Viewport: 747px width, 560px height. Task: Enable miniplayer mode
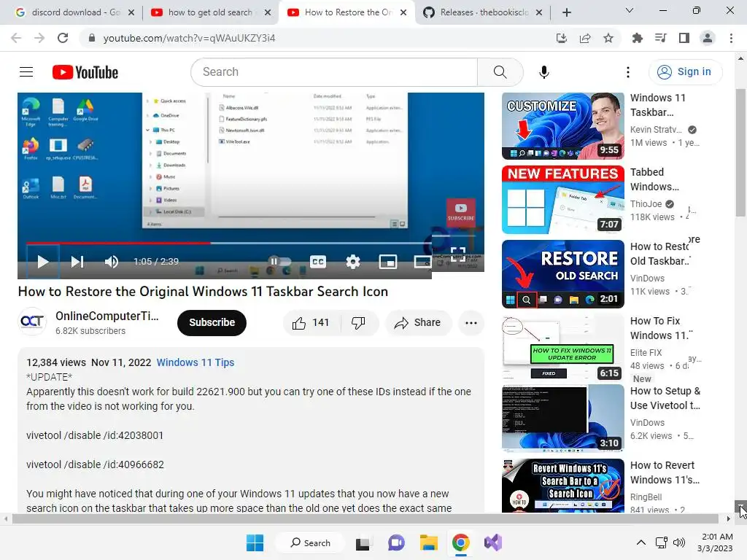[x=388, y=262]
